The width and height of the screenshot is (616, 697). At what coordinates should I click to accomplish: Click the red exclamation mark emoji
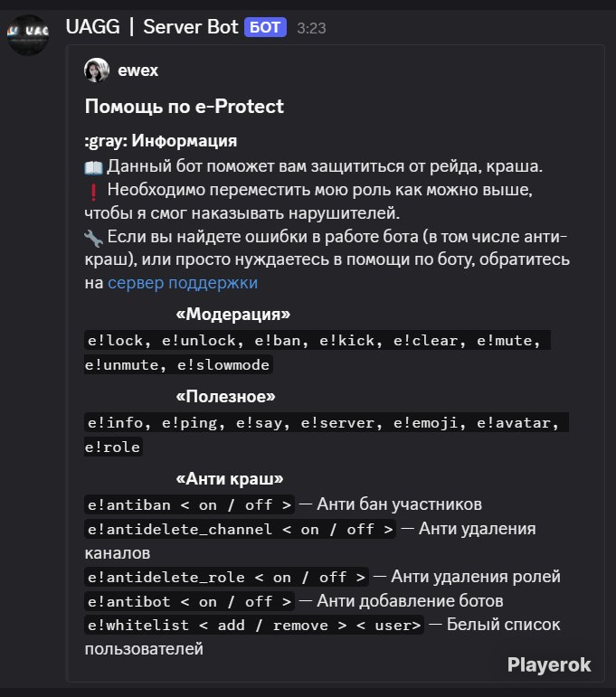click(93, 192)
